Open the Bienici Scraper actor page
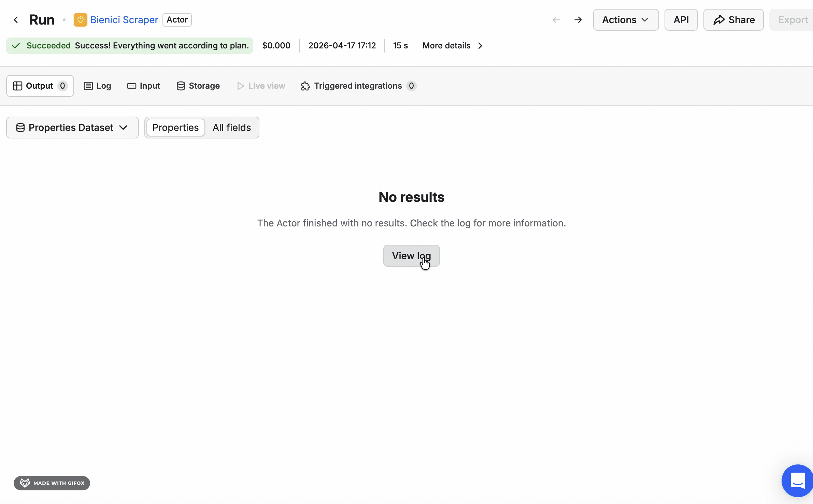 124,19
